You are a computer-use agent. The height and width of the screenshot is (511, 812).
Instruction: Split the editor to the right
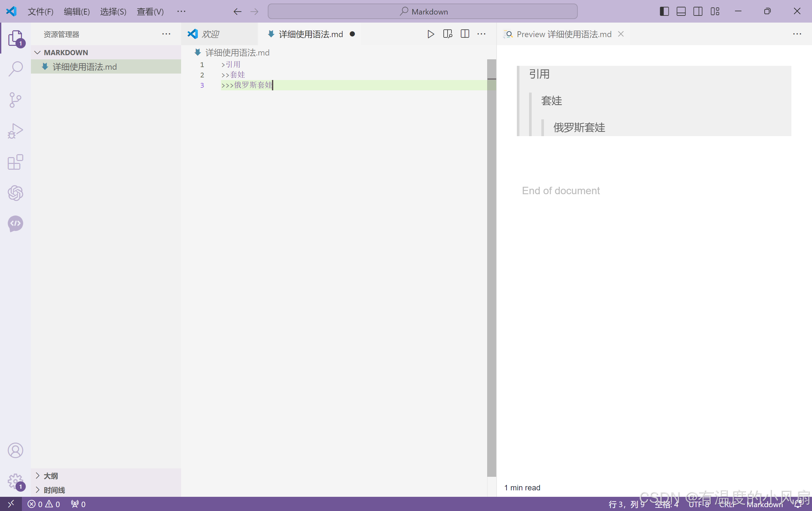[x=465, y=34]
